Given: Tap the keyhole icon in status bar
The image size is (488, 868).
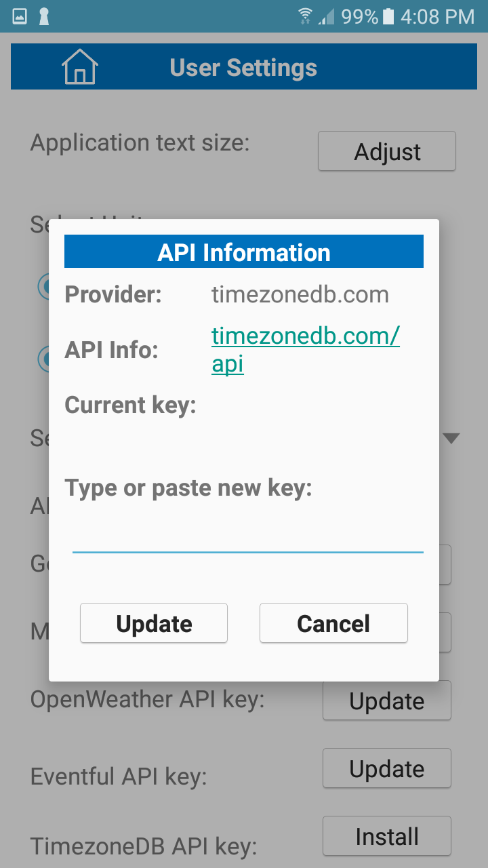Looking at the screenshot, I should coord(44,16).
